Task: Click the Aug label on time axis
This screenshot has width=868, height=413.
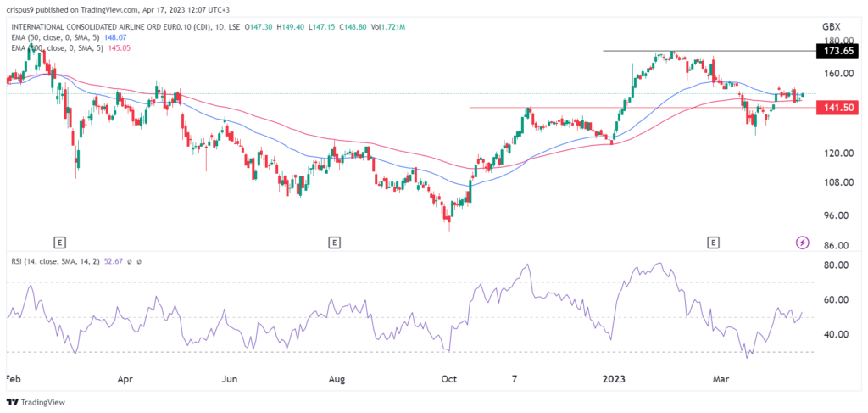Action: coord(337,379)
